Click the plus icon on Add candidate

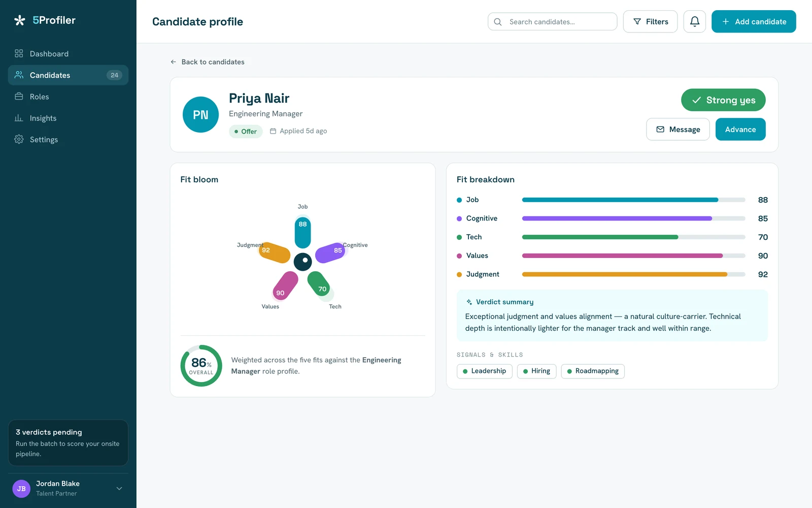click(x=726, y=21)
